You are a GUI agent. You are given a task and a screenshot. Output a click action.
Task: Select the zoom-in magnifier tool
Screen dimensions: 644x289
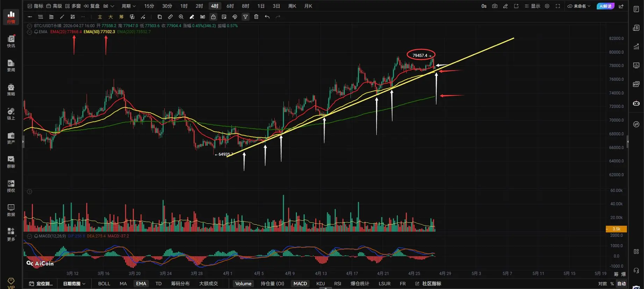[181, 17]
